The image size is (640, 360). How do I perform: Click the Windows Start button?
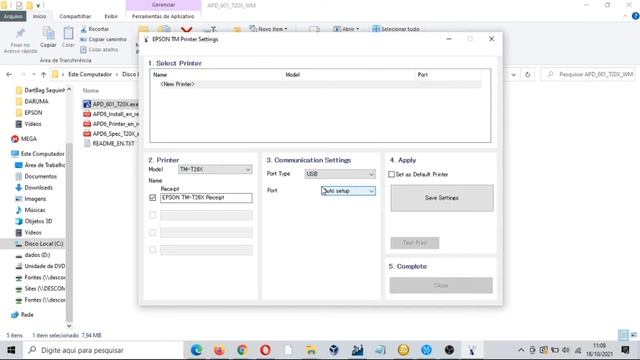pos(11,350)
